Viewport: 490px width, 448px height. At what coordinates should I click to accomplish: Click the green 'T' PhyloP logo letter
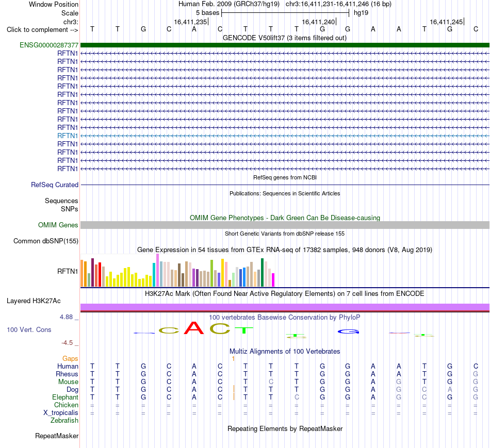click(244, 330)
